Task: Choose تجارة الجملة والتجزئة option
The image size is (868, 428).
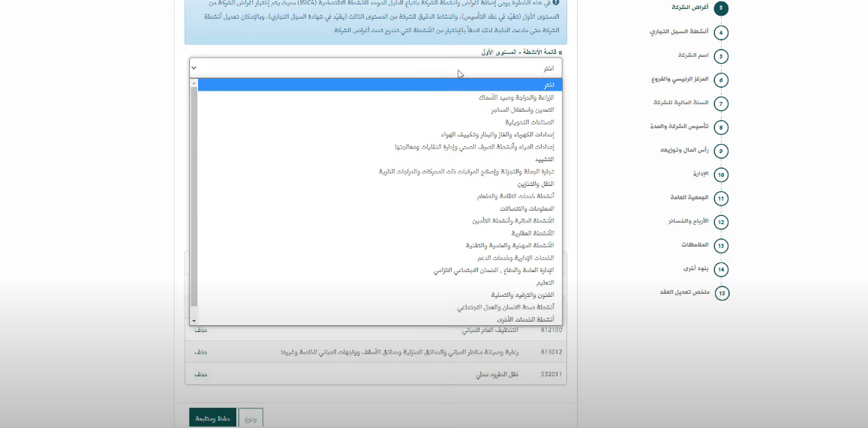Action: [x=380, y=172]
